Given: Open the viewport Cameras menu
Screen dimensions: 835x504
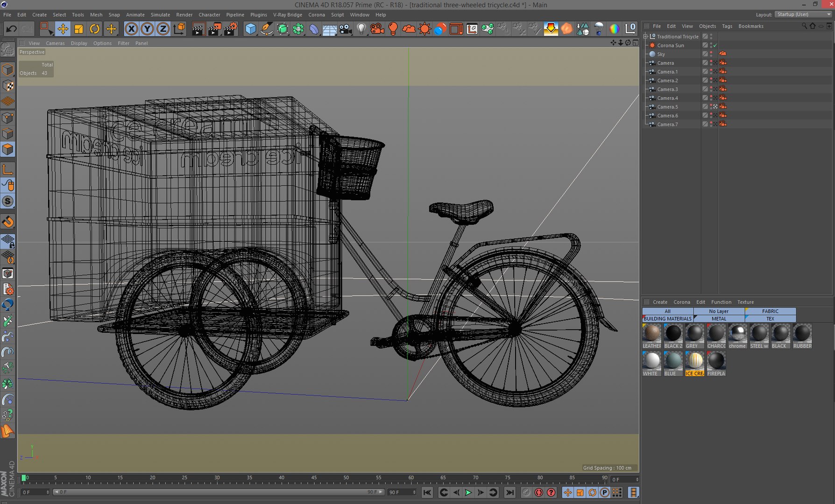Looking at the screenshot, I should coord(55,43).
